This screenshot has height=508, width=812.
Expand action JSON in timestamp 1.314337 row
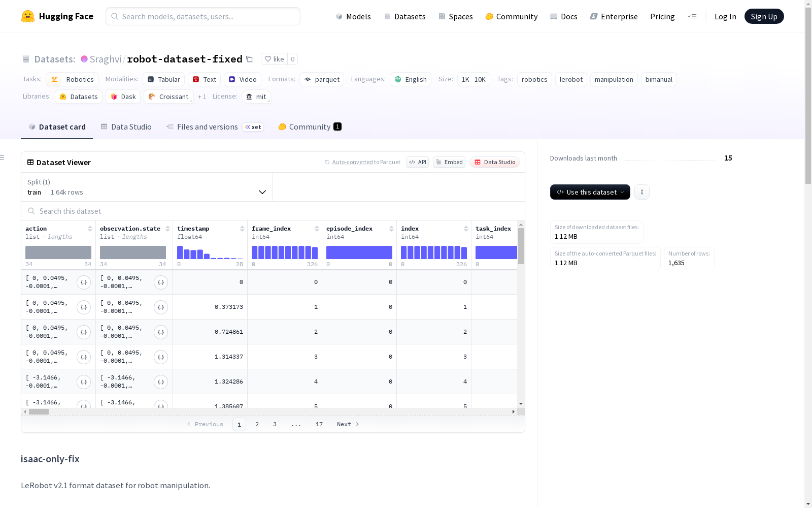coord(84,357)
